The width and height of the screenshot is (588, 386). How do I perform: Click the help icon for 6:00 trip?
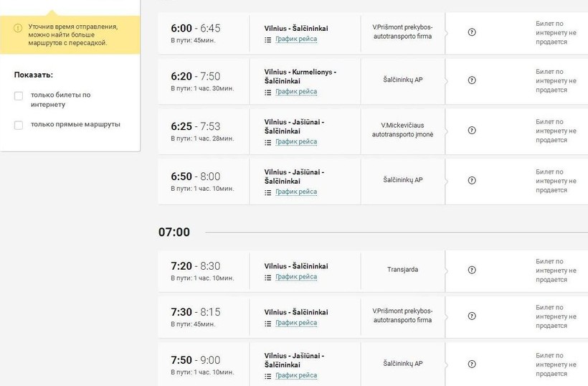[472, 32]
